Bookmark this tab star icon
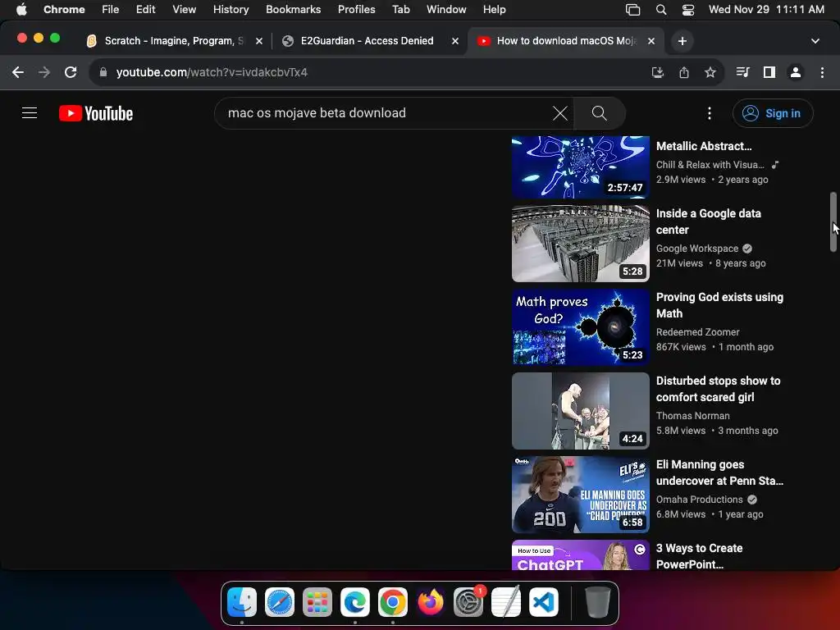The height and width of the screenshot is (630, 840). coord(710,72)
